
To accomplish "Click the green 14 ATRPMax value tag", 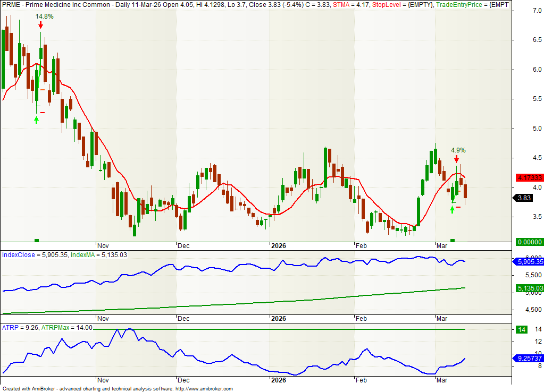I will click(x=522, y=330).
